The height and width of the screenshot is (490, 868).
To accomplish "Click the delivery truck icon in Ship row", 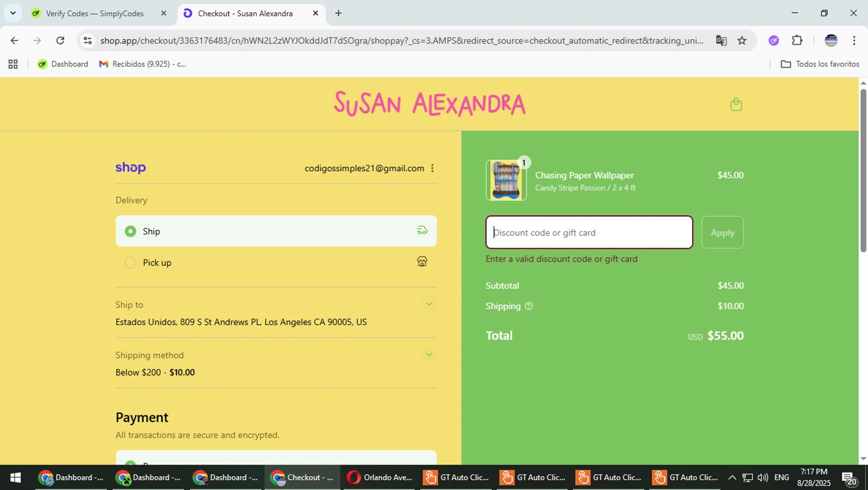I will coord(422,231).
